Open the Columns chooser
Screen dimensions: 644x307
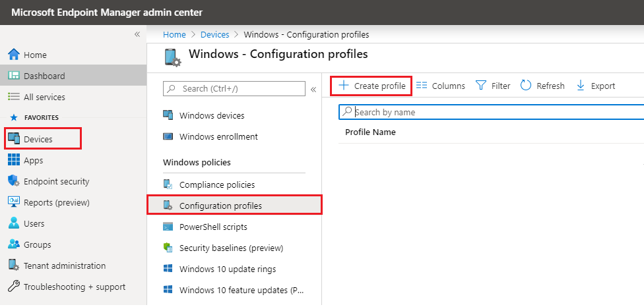coord(440,86)
